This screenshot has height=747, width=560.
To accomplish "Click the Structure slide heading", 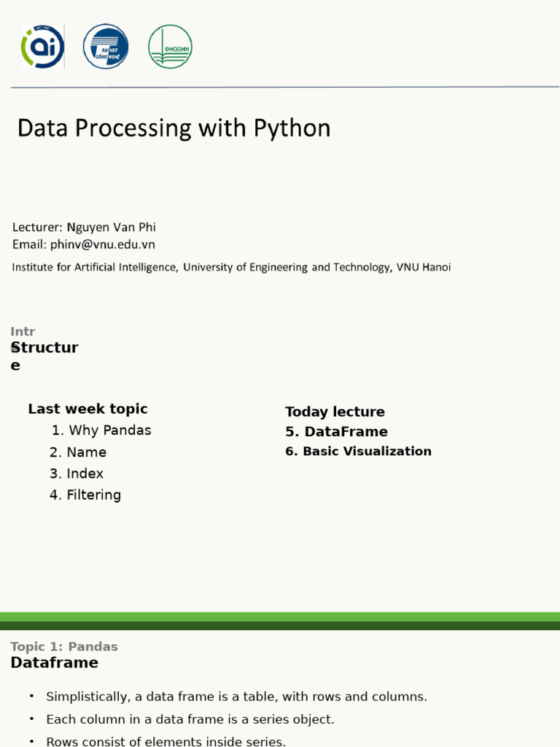I will pyautogui.click(x=44, y=348).
